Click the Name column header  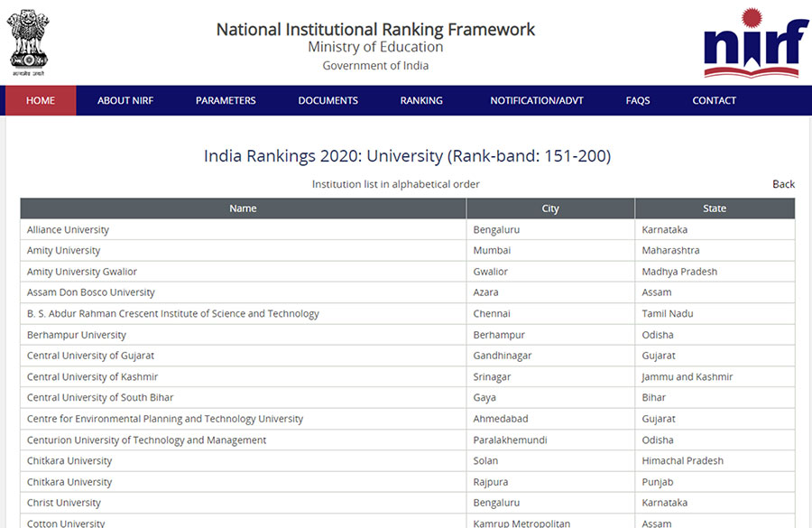[243, 208]
